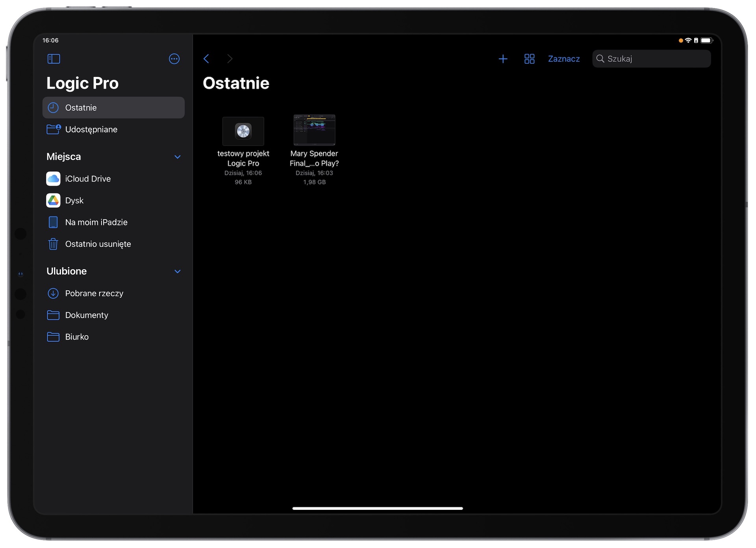The width and height of the screenshot is (756, 548).
Task: Click the battery status icon
Action: (x=707, y=41)
